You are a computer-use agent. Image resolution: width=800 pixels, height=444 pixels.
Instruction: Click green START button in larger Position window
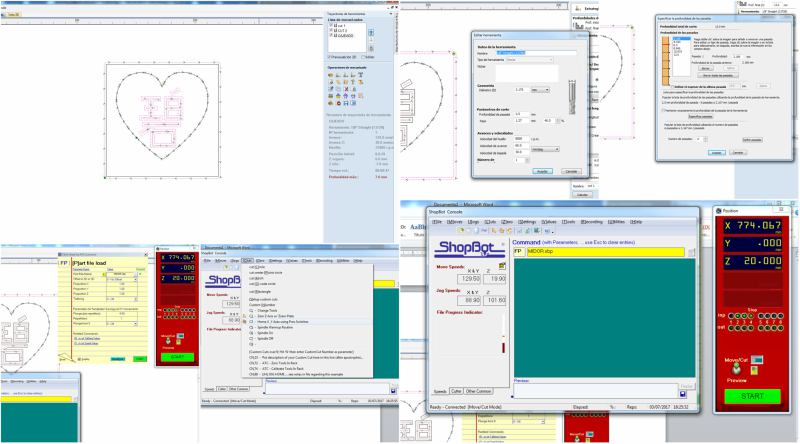[753, 397]
